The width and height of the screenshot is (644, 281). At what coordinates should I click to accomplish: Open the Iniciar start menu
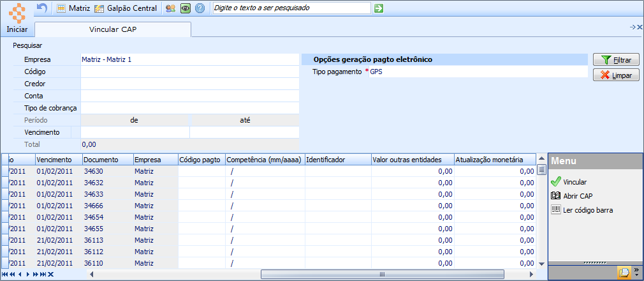pyautogui.click(x=17, y=18)
